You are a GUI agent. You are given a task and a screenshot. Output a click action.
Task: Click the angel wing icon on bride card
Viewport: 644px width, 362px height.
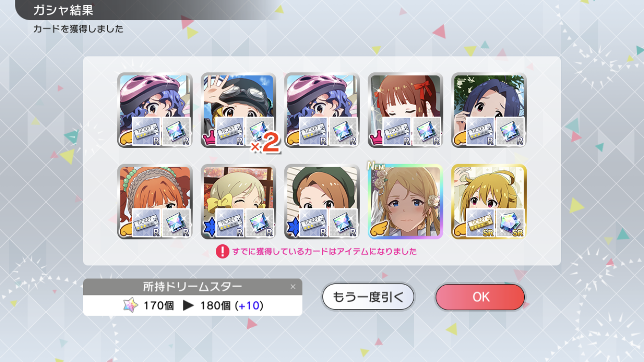(x=378, y=231)
